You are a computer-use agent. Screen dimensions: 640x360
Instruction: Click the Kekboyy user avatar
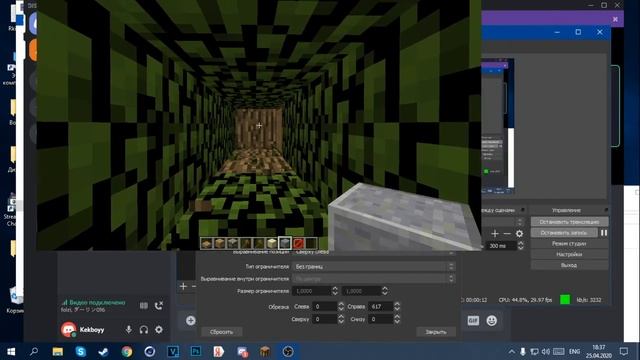pos(68,329)
